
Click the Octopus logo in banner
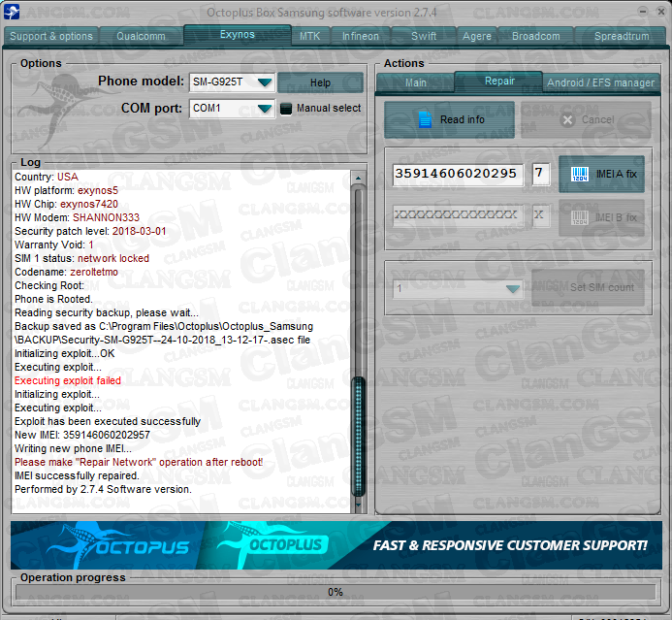[118, 544]
